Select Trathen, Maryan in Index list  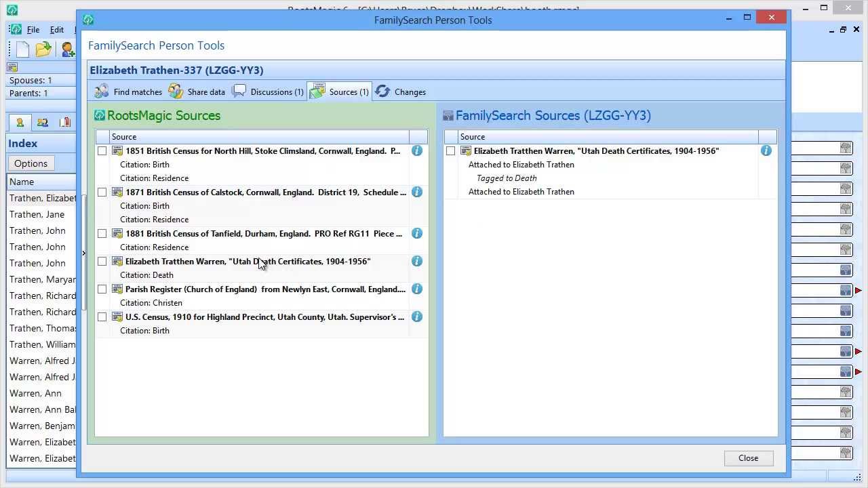click(x=42, y=279)
